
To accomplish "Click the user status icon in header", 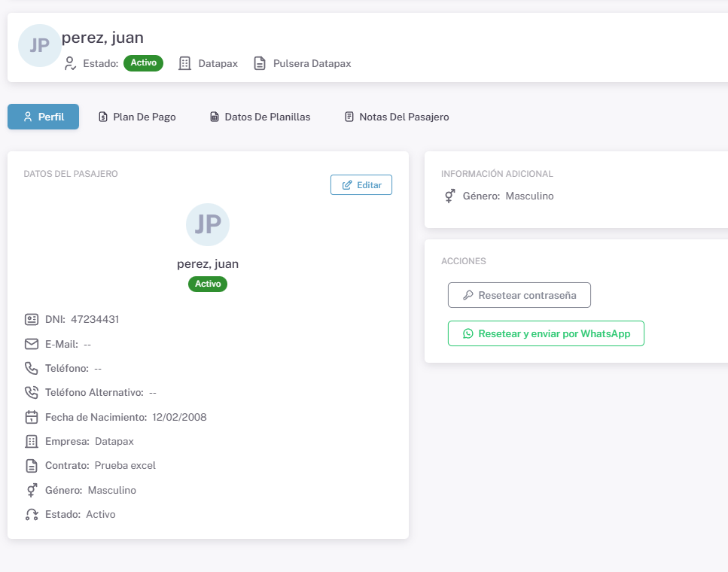I will (x=70, y=63).
